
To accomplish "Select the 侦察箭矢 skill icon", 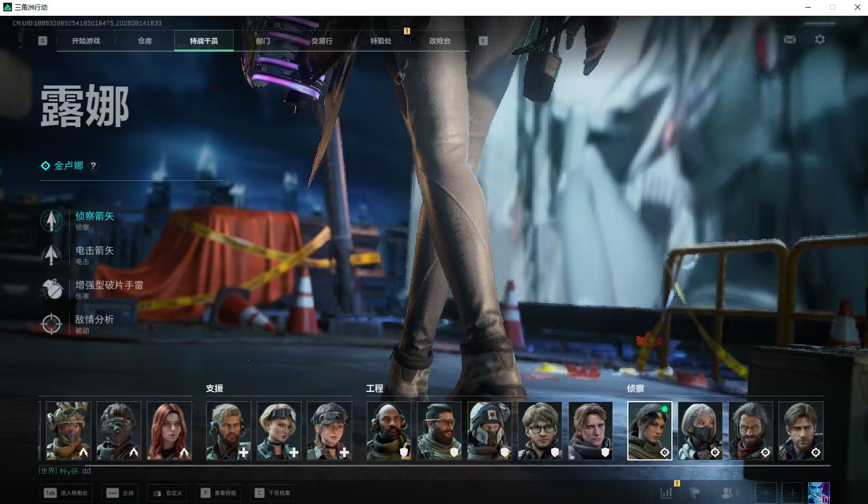I will coord(52,220).
